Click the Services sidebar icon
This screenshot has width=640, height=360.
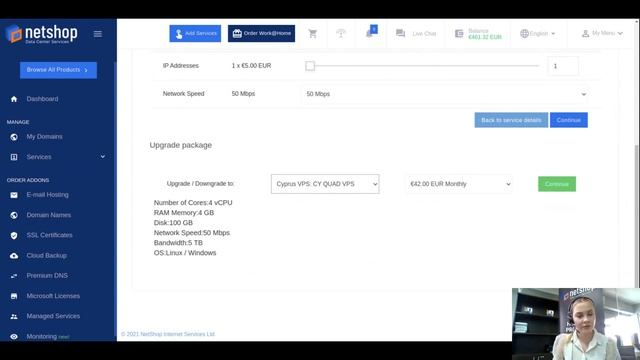click(14, 157)
